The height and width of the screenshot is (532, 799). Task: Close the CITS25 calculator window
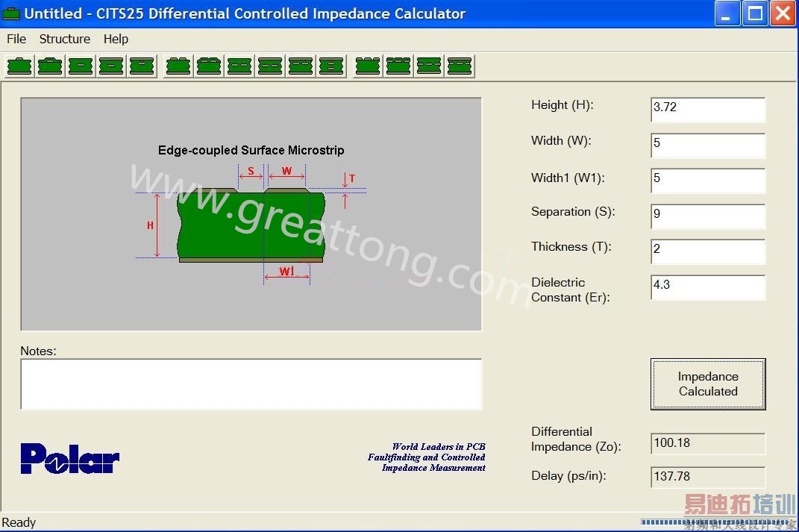click(783, 13)
